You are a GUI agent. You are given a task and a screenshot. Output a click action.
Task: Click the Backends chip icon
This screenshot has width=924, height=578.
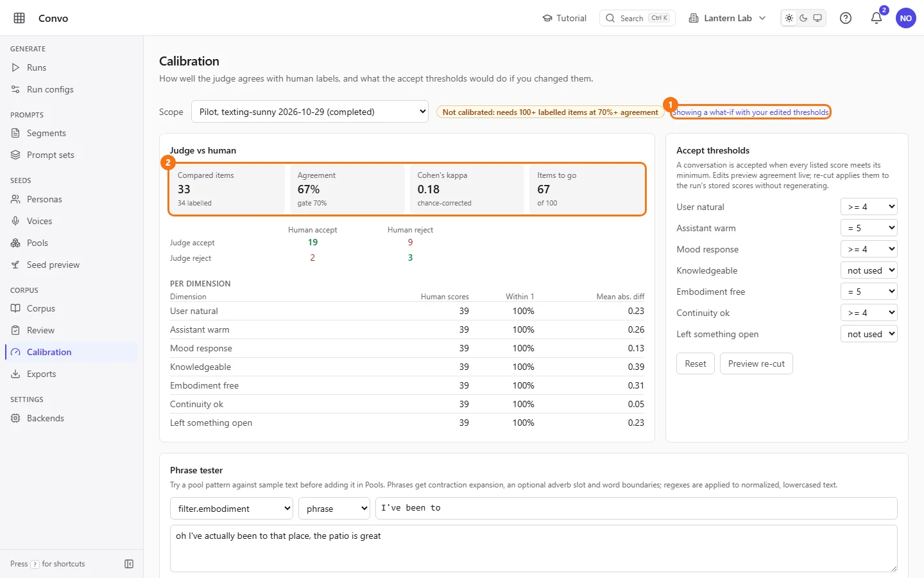click(x=15, y=418)
